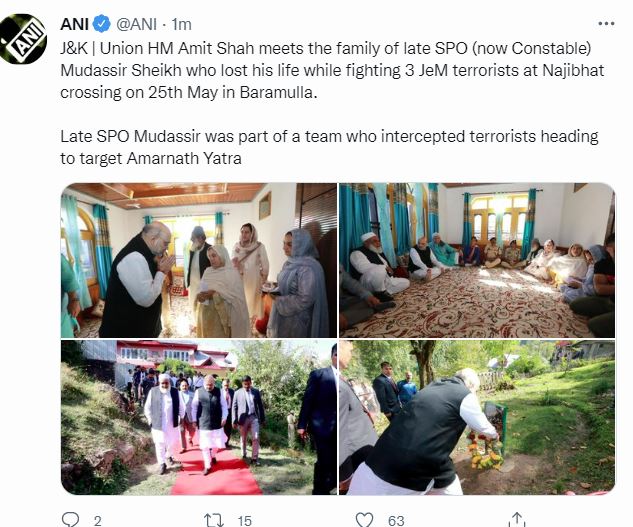
Task: Like the tweet with the heart icon
Action: [365, 520]
